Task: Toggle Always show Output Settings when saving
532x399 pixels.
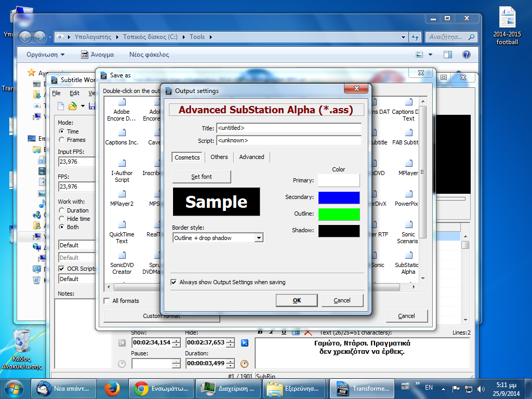Action: (x=174, y=282)
